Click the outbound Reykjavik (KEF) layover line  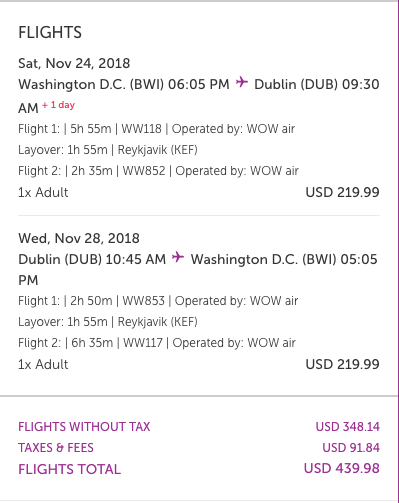(x=108, y=150)
